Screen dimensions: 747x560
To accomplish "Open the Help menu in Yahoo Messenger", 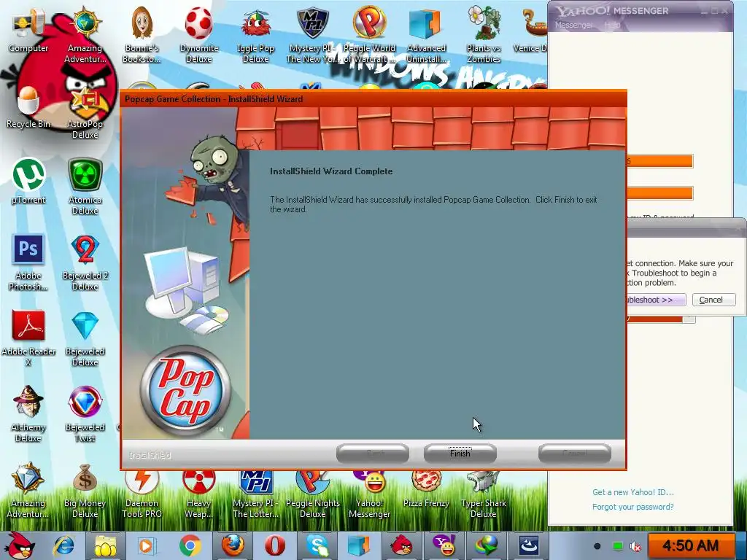I will 613,25.
